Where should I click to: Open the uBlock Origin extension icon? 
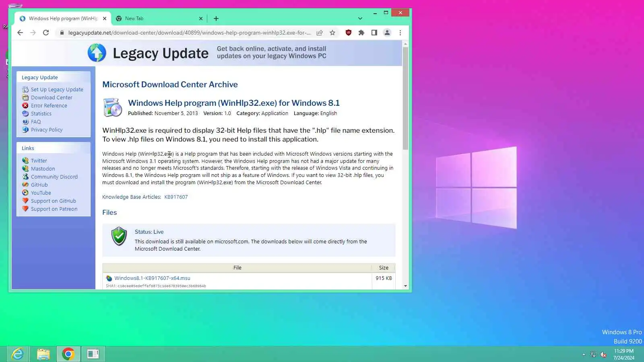pyautogui.click(x=349, y=33)
